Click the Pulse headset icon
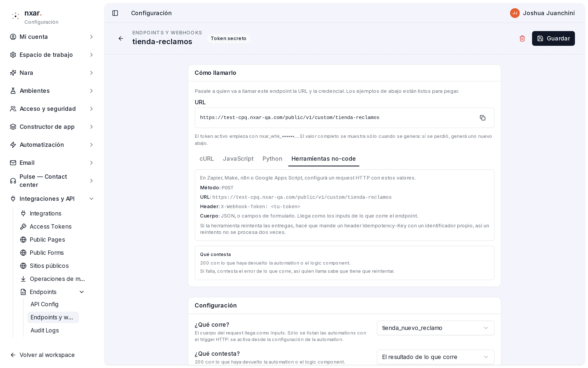588x368 pixels. [13, 181]
